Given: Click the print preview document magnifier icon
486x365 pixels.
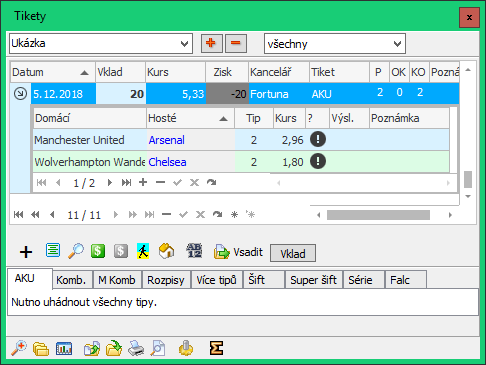Looking at the screenshot, I should [158, 349].
